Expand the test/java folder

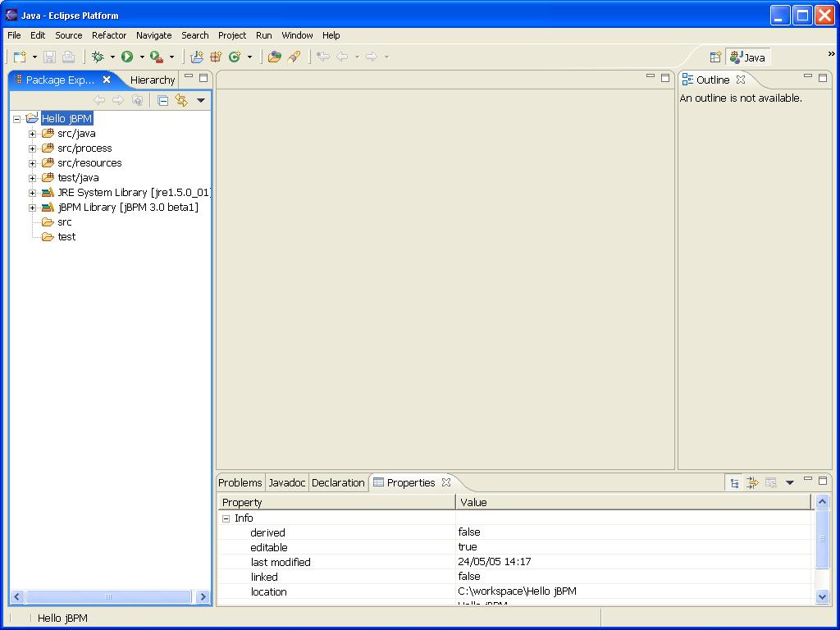click(x=32, y=178)
